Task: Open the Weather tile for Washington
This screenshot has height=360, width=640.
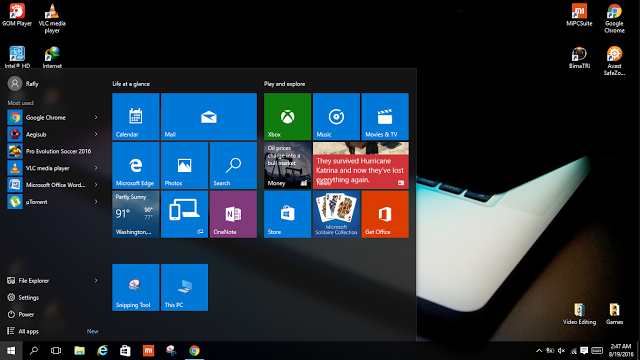Action: pos(136,214)
